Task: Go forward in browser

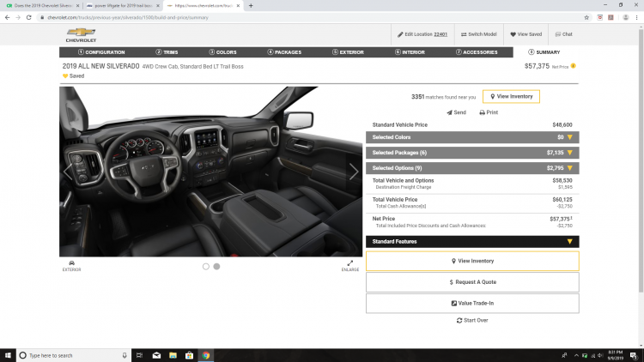Action: pos(18,17)
